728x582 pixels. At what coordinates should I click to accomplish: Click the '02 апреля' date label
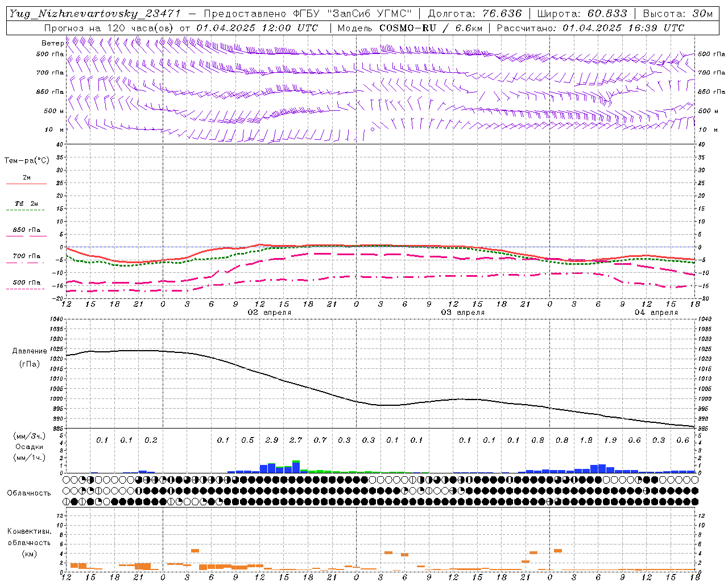[270, 313]
